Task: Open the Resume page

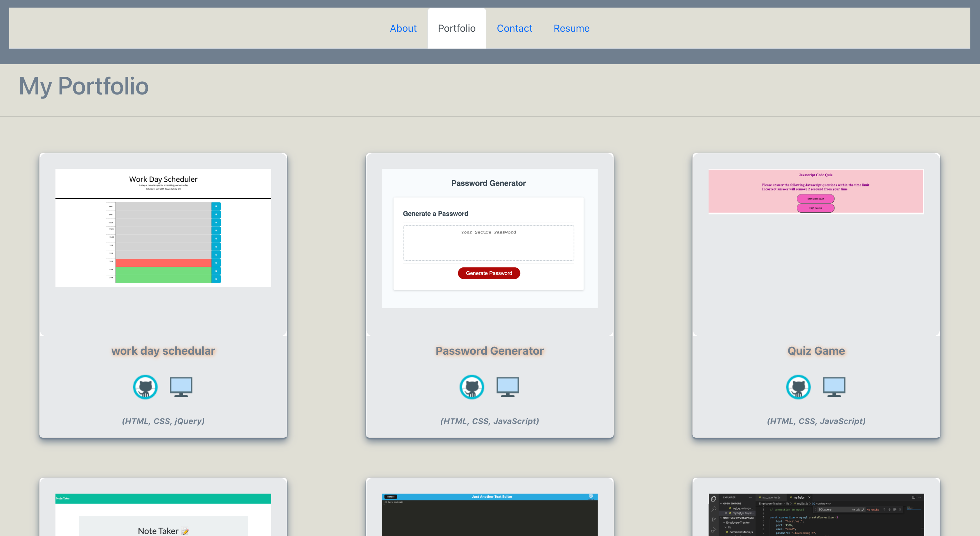Action: coord(571,28)
